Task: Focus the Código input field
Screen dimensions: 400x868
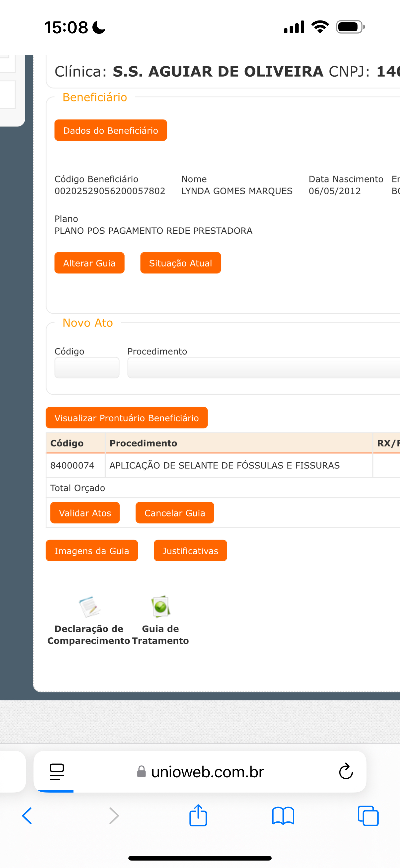Action: pyautogui.click(x=87, y=368)
